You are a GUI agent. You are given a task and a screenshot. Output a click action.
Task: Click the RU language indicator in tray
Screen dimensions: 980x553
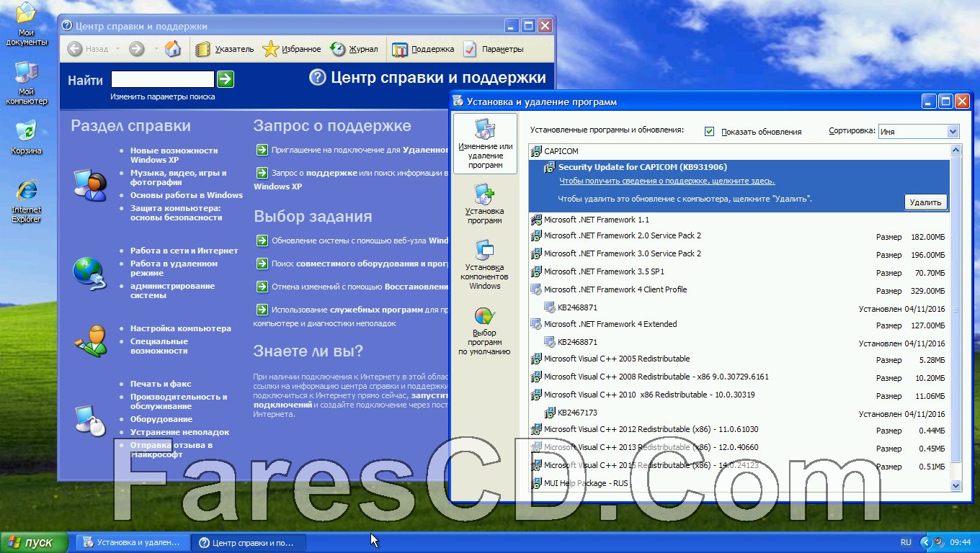click(x=906, y=542)
